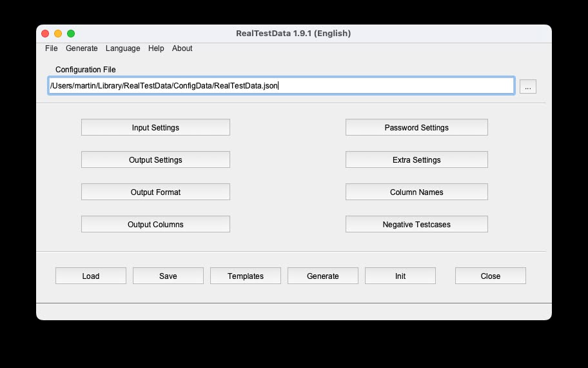The height and width of the screenshot is (368, 588).
Task: Click the Extra Settings button
Action: (416, 160)
